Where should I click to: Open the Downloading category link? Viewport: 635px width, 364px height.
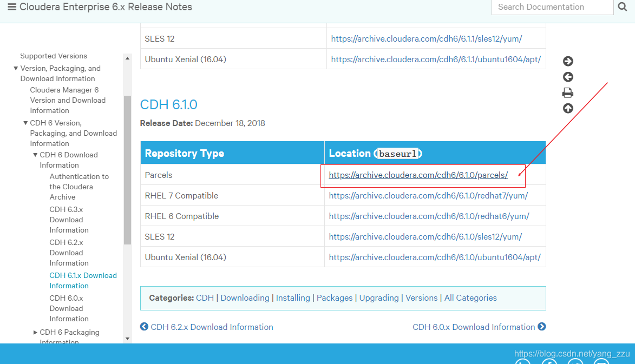coord(245,298)
